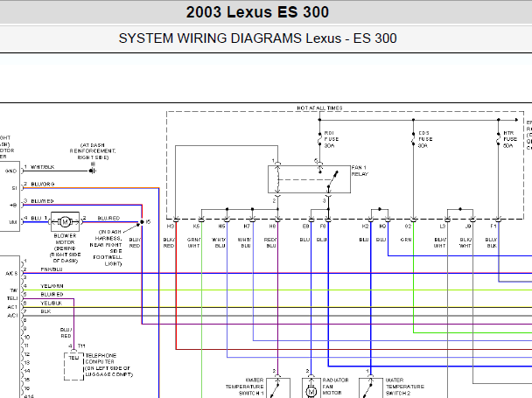Click the SYSTEM WIRING DIAGRAMS heading
Image resolution: width=532 pixels, height=398 pixels.
[x=258, y=38]
